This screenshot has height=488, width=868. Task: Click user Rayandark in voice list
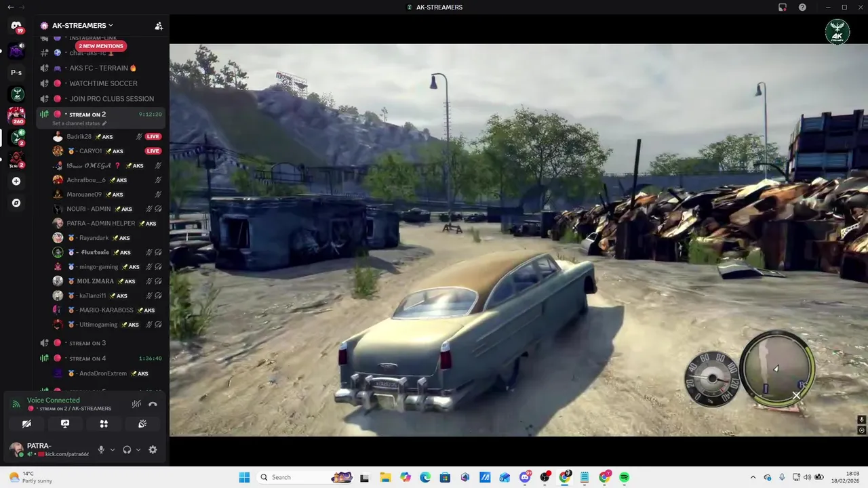pyautogui.click(x=108, y=238)
